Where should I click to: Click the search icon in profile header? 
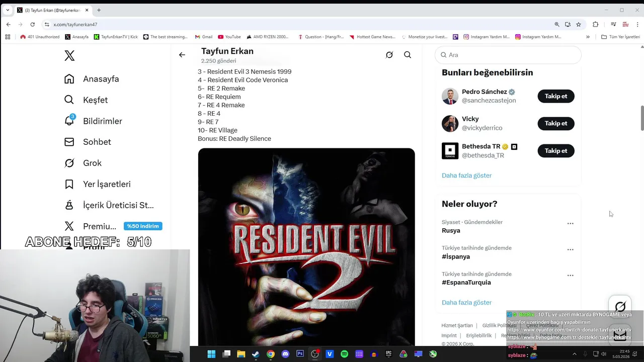pyautogui.click(x=408, y=55)
